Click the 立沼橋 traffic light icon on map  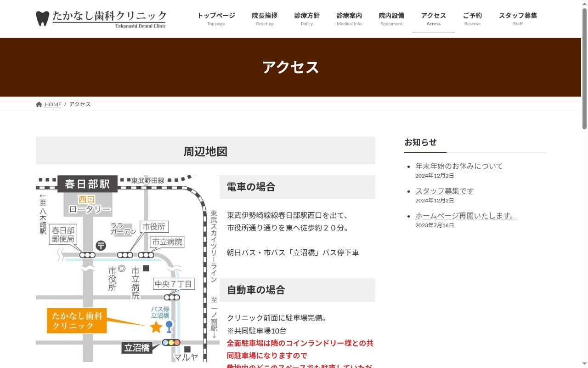click(171, 343)
